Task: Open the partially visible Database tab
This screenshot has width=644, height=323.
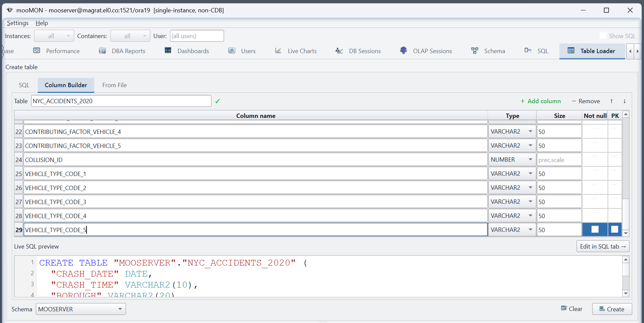Action: (x=8, y=51)
